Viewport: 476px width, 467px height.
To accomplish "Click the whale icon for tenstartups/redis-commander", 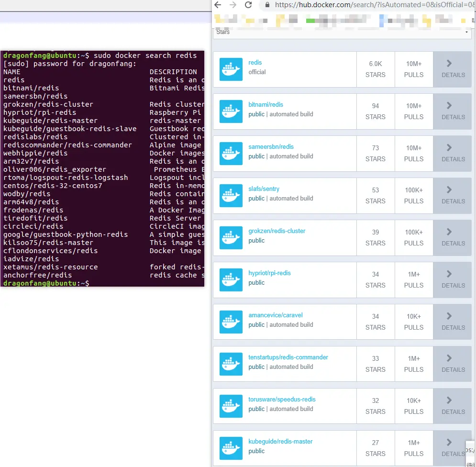I will click(231, 364).
